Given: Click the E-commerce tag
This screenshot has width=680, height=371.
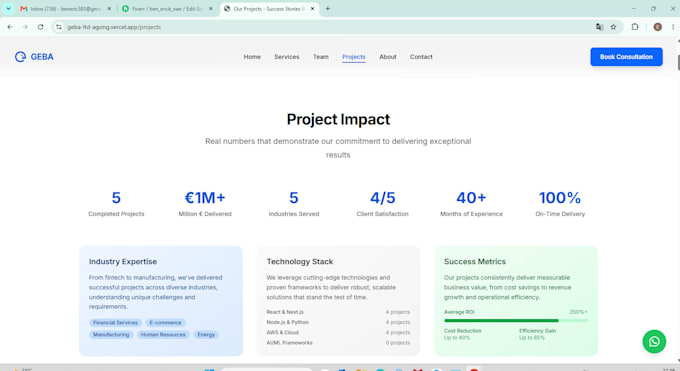Looking at the screenshot, I should click(165, 323).
